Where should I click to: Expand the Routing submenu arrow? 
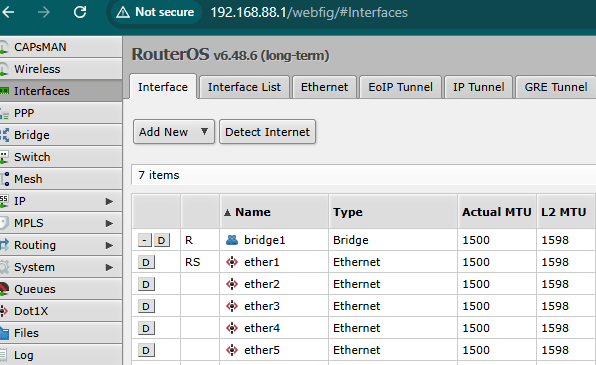109,245
